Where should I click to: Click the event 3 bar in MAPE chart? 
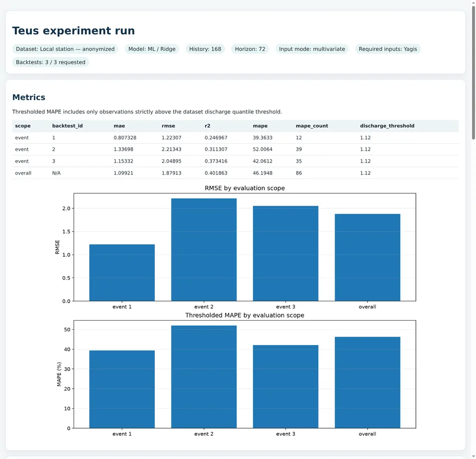[x=286, y=387]
